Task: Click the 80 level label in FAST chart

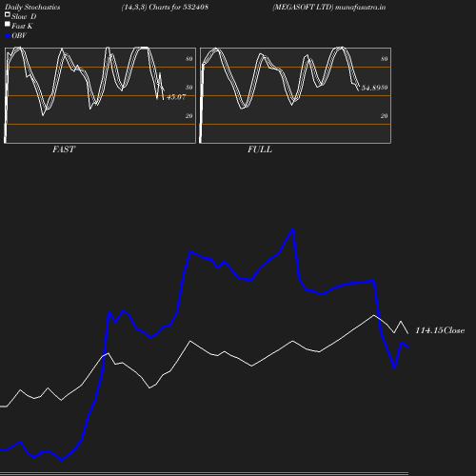Action: pos(189,59)
